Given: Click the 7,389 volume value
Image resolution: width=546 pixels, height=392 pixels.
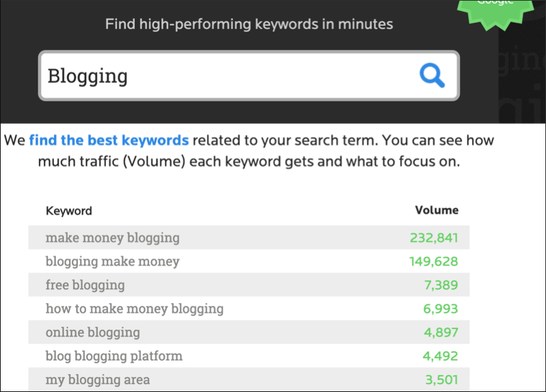Looking at the screenshot, I should (441, 285).
